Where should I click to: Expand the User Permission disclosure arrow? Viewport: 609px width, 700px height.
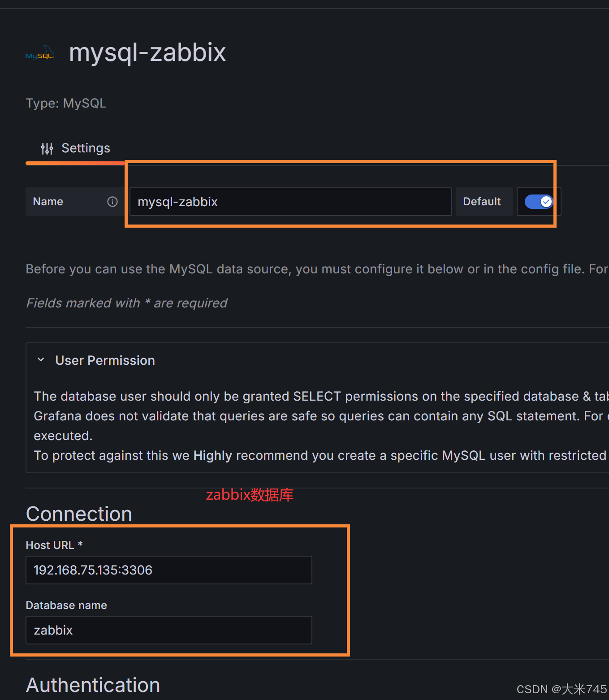[x=40, y=359]
